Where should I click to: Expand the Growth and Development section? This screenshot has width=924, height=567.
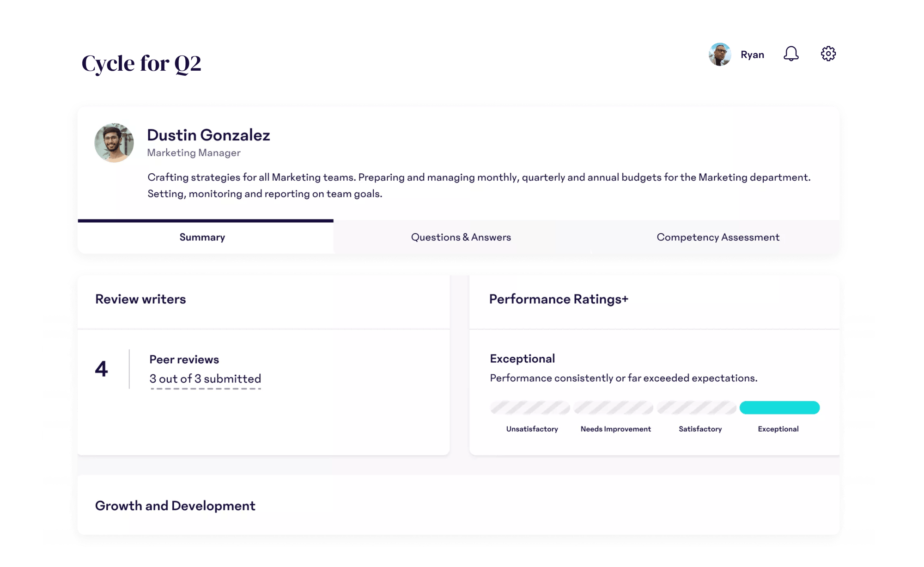tap(175, 506)
